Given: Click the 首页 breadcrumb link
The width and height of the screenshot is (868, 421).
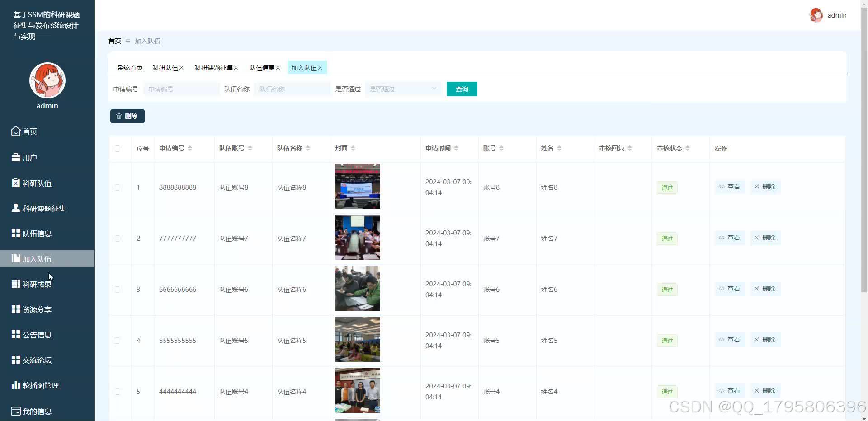Looking at the screenshot, I should tap(115, 41).
